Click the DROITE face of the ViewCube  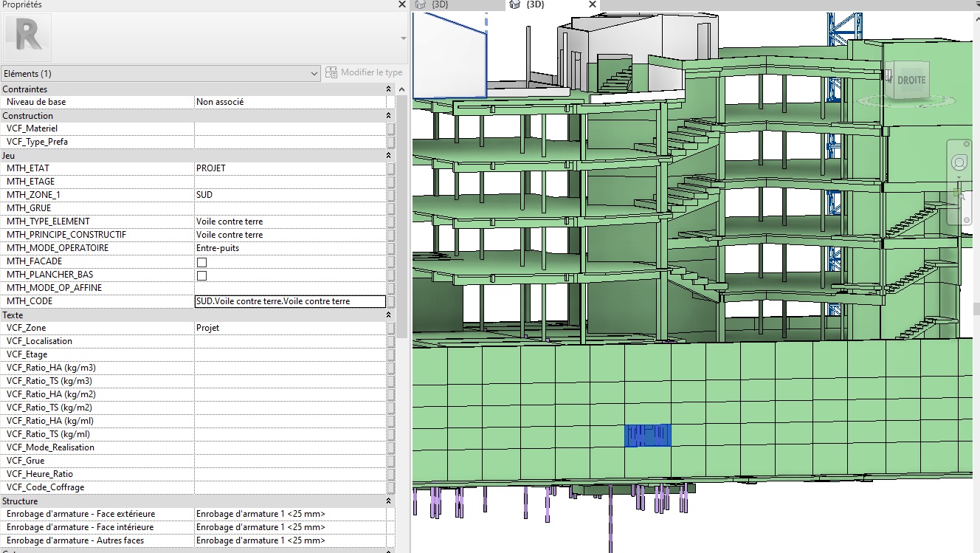(911, 80)
